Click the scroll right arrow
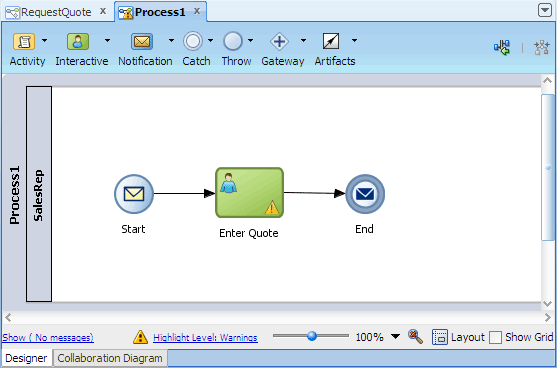The image size is (557, 368). click(548, 317)
